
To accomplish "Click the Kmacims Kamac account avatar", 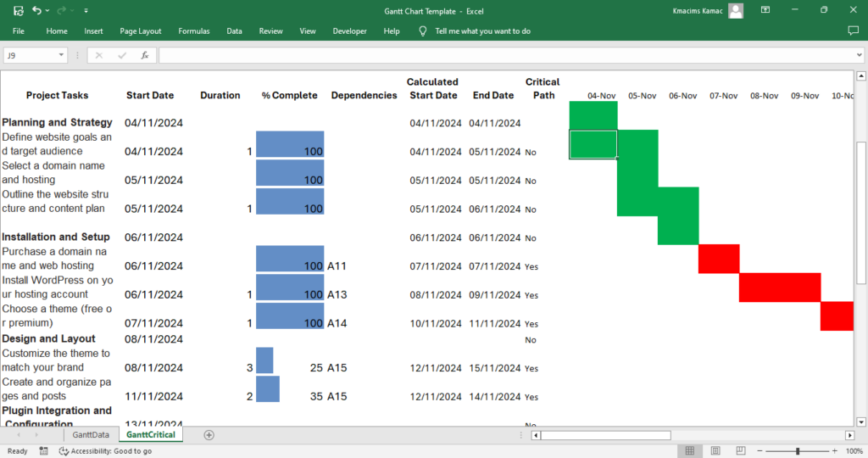I will point(736,10).
